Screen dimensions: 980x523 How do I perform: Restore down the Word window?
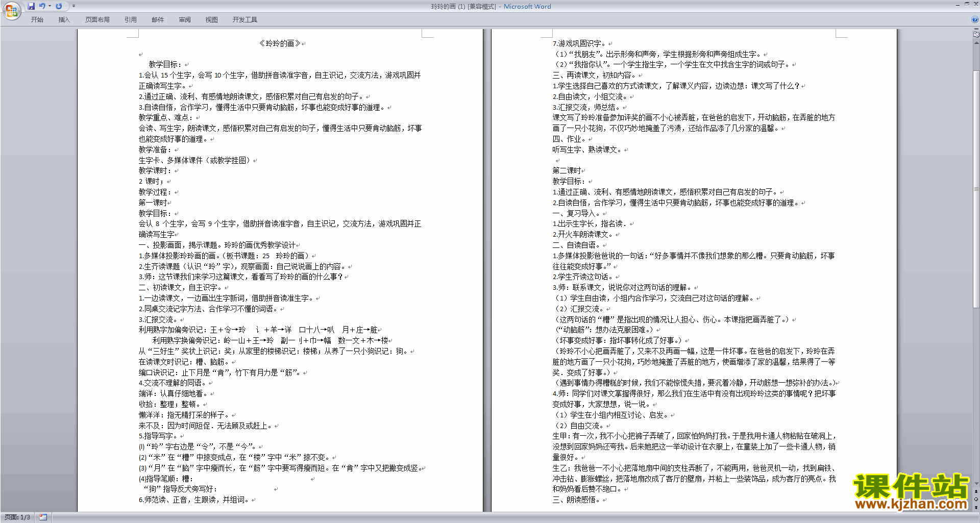pyautogui.click(x=967, y=4)
